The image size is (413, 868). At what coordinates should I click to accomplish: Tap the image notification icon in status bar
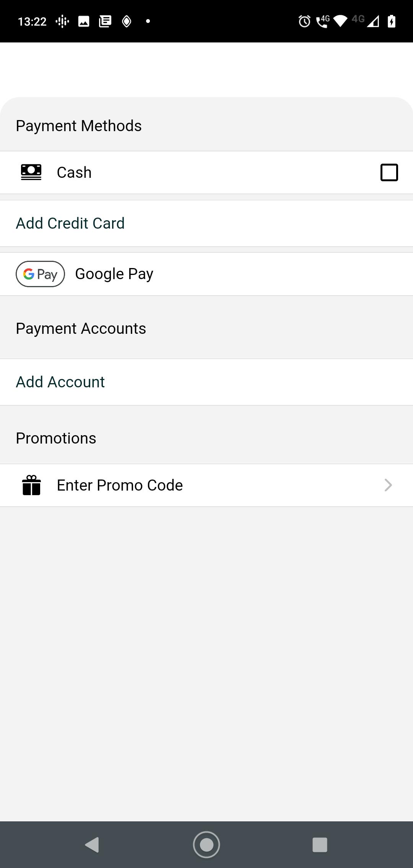84,21
